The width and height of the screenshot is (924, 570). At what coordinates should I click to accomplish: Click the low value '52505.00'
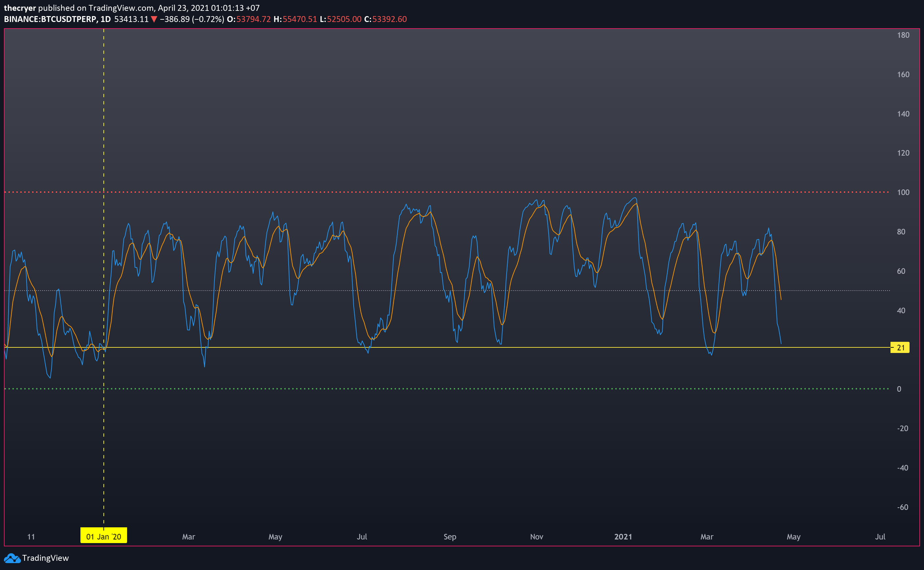344,19
